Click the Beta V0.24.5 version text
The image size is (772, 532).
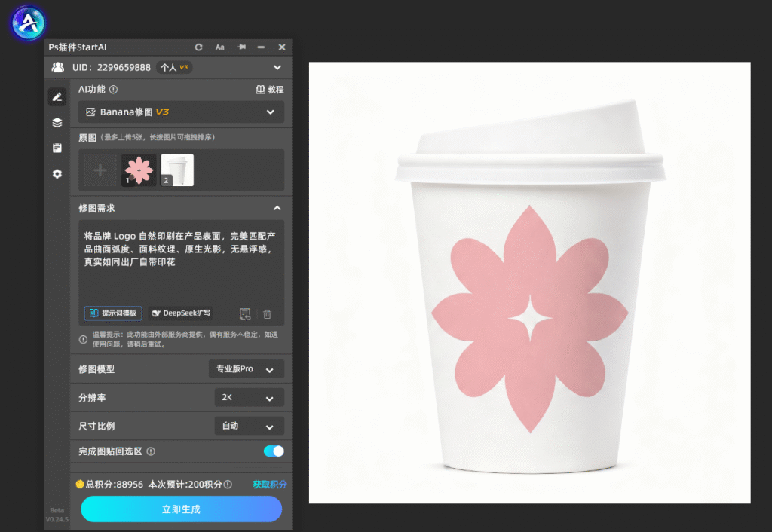[57, 515]
